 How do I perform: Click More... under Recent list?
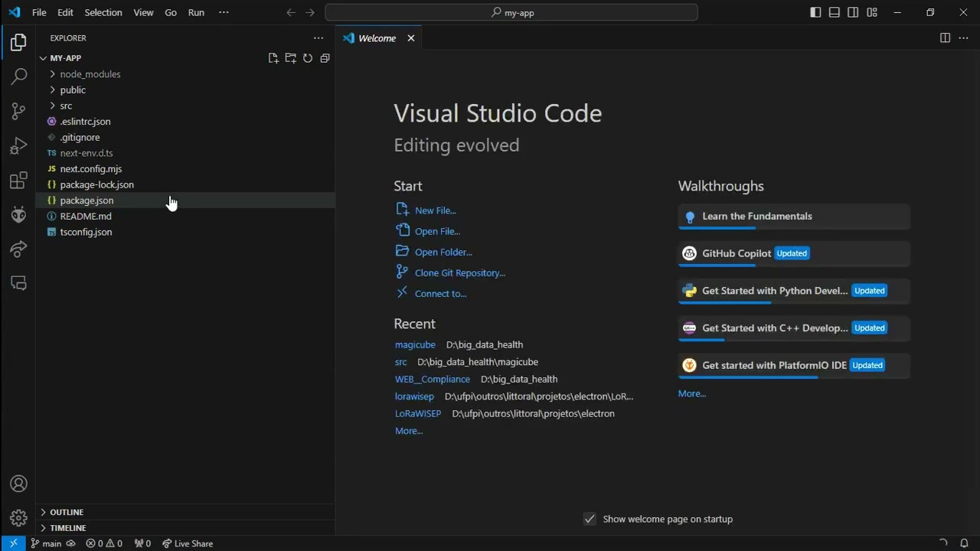pyautogui.click(x=409, y=431)
